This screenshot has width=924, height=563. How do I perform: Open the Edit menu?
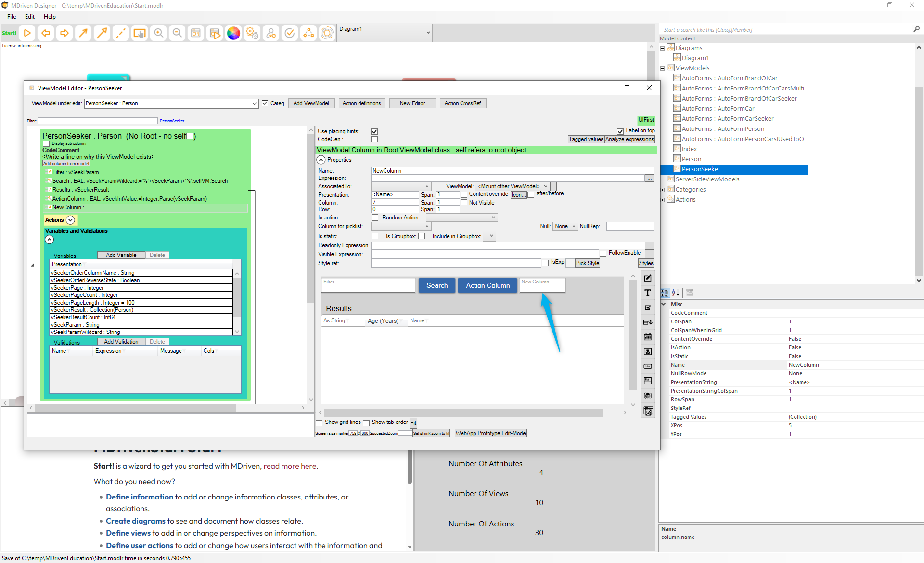click(30, 17)
